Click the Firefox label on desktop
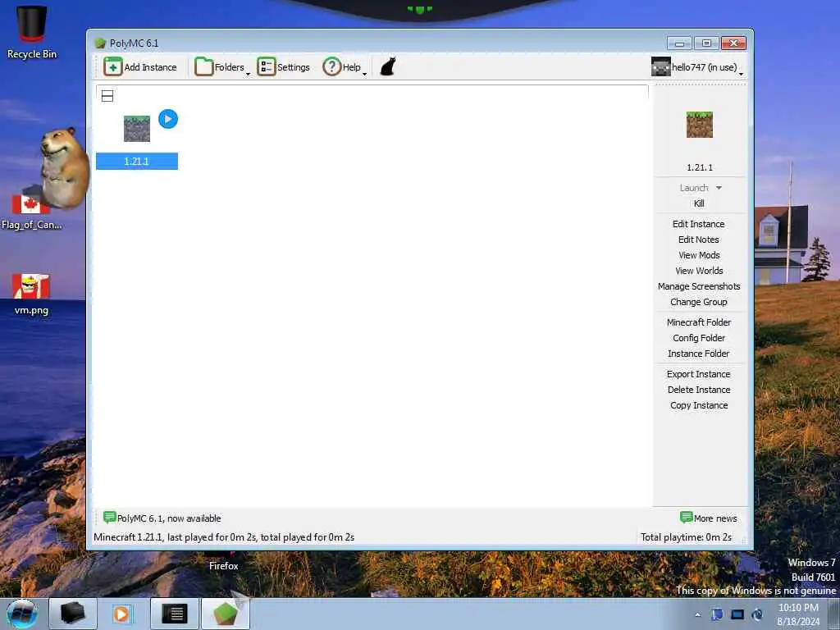Screen dimensions: 840x630 tap(223, 566)
